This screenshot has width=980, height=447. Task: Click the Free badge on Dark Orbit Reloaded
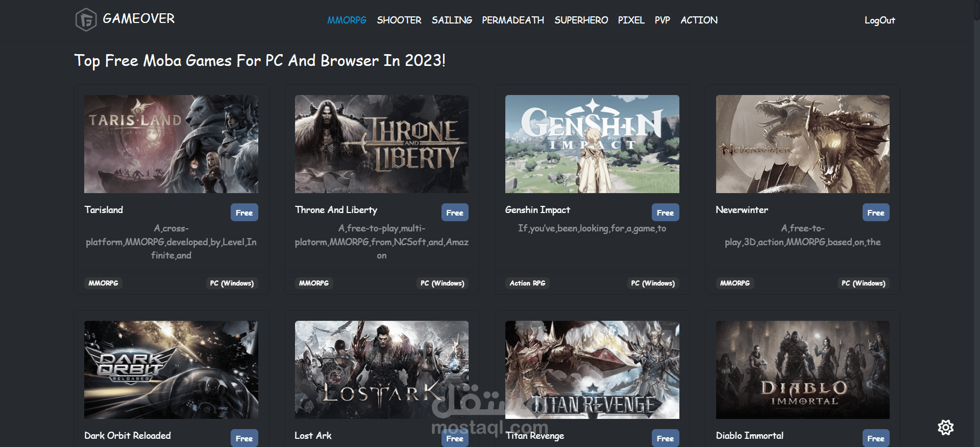coord(244,438)
